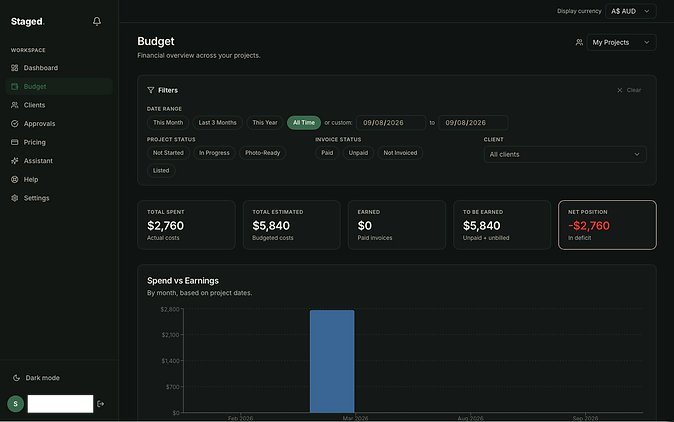
Task: Clear all filters
Action: click(x=629, y=90)
